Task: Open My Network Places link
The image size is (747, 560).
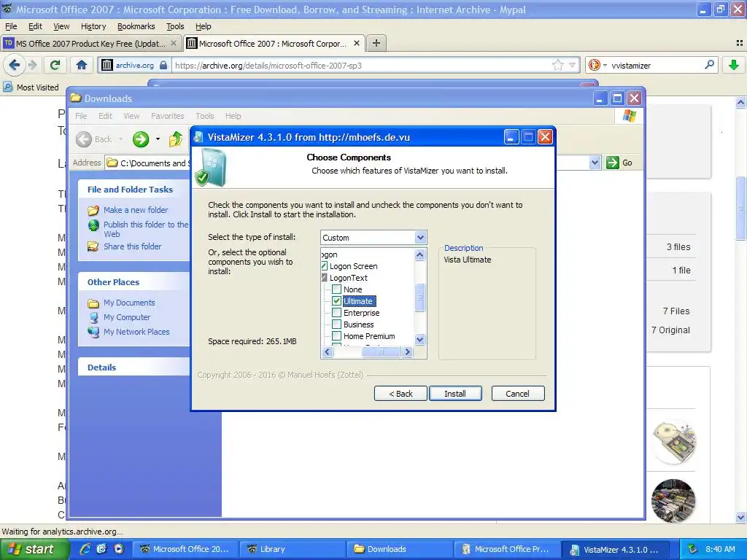Action: click(x=136, y=332)
